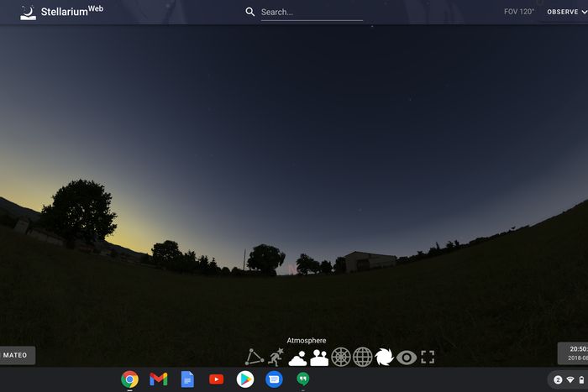Enable night mode eye icon
The height and width of the screenshot is (392, 588).
pyautogui.click(x=407, y=357)
